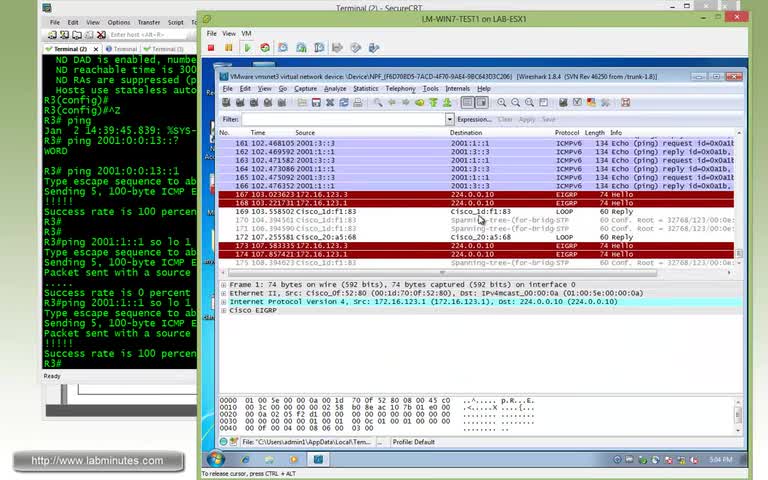
Task: Reload the capture file in Wireshark
Action: (x=344, y=102)
